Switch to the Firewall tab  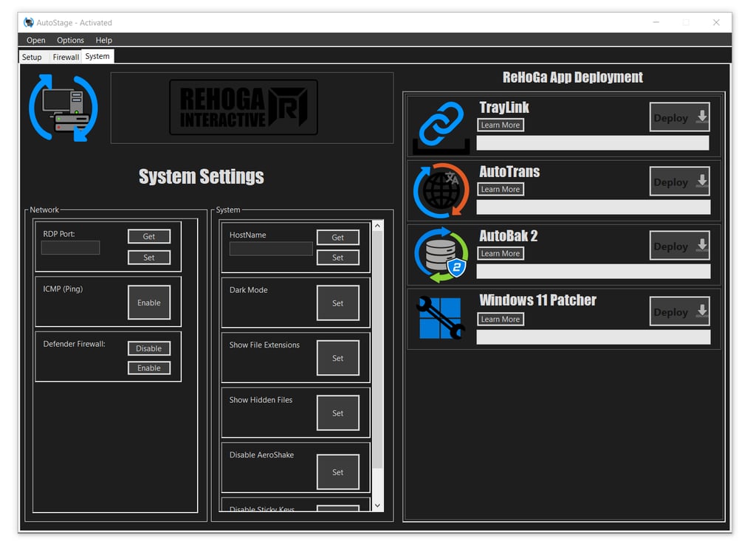(66, 57)
